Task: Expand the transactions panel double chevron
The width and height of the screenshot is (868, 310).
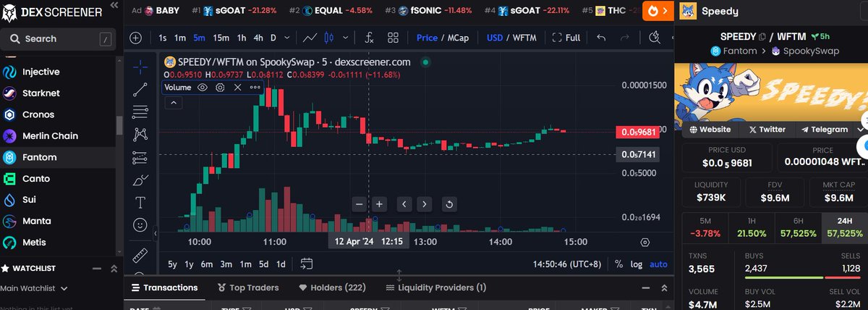Action: coord(663,288)
